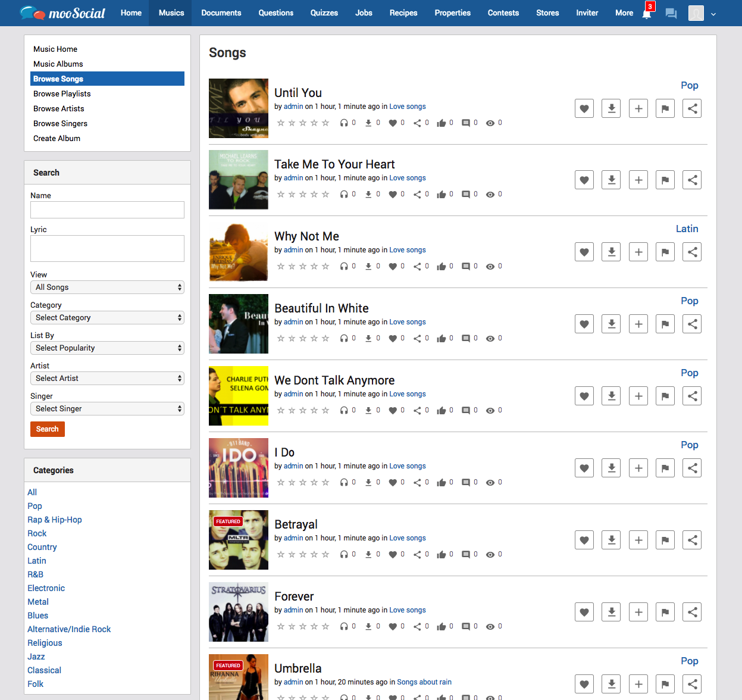742x700 pixels.
Task: Go to the Home tab
Action: [131, 12]
